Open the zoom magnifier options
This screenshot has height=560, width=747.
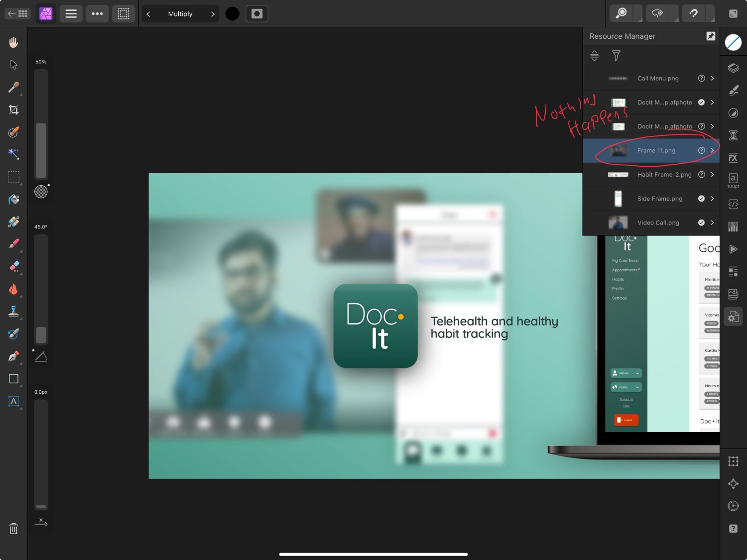(622, 13)
